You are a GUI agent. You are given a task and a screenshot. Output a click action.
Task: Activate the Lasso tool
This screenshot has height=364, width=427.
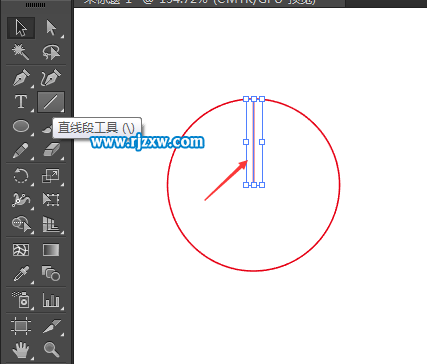click(x=51, y=52)
